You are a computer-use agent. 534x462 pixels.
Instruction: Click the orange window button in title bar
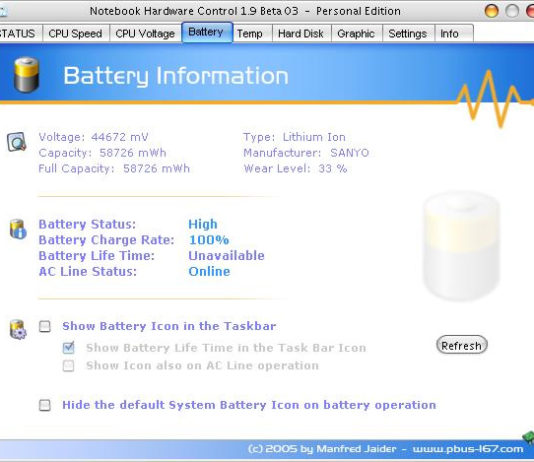[x=491, y=11]
